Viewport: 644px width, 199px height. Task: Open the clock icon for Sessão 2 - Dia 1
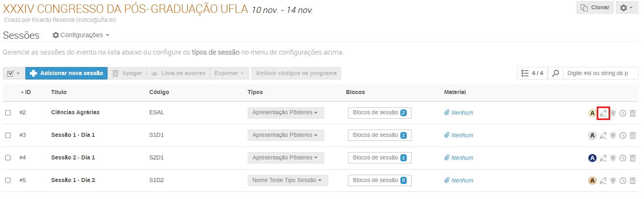(623, 158)
